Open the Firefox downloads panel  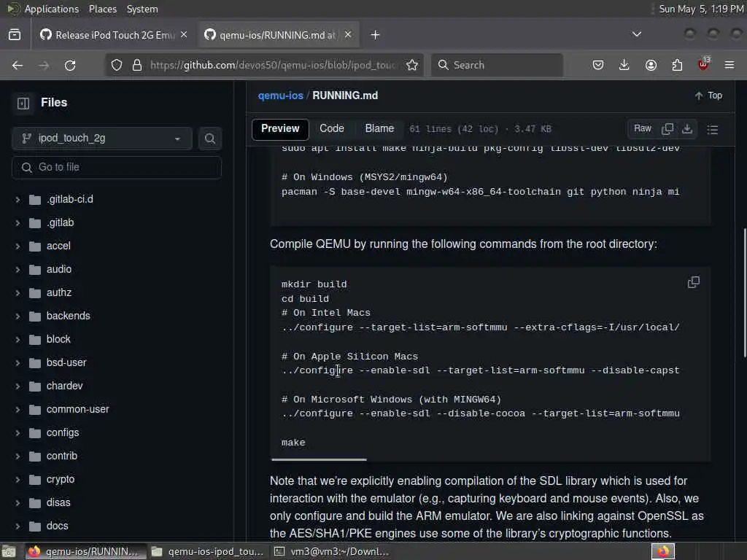coord(624,65)
